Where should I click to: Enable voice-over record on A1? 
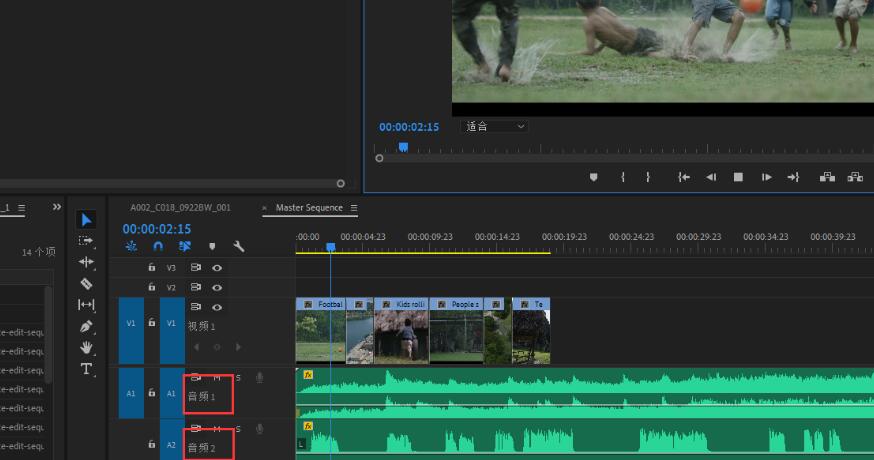point(259,377)
